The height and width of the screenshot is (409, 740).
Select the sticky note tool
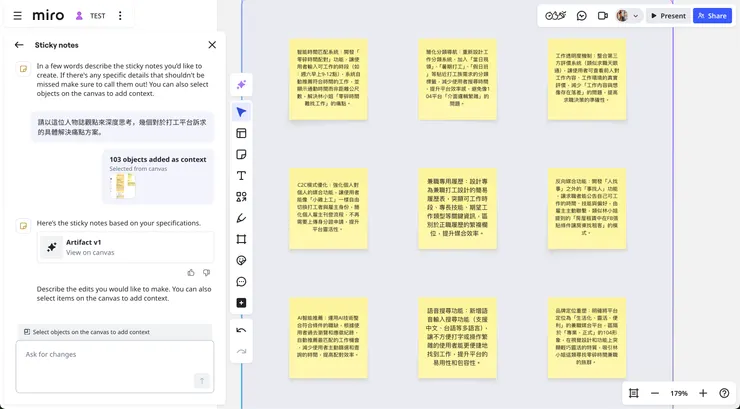point(241,155)
